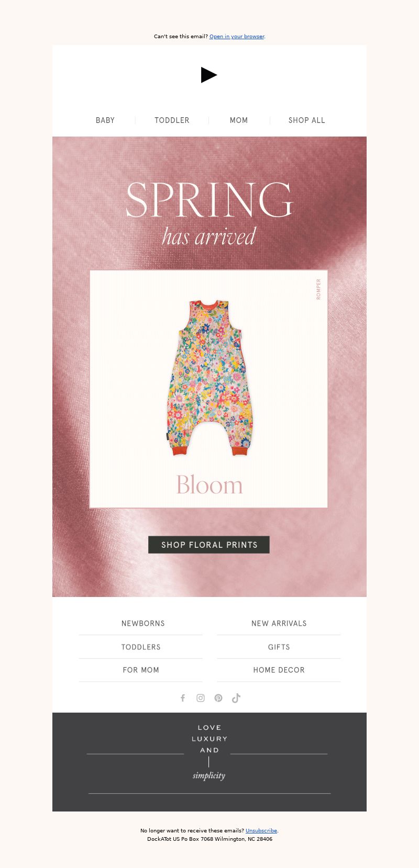Open the Facebook social icon
Viewport: 419px width, 868px height.
point(183,698)
